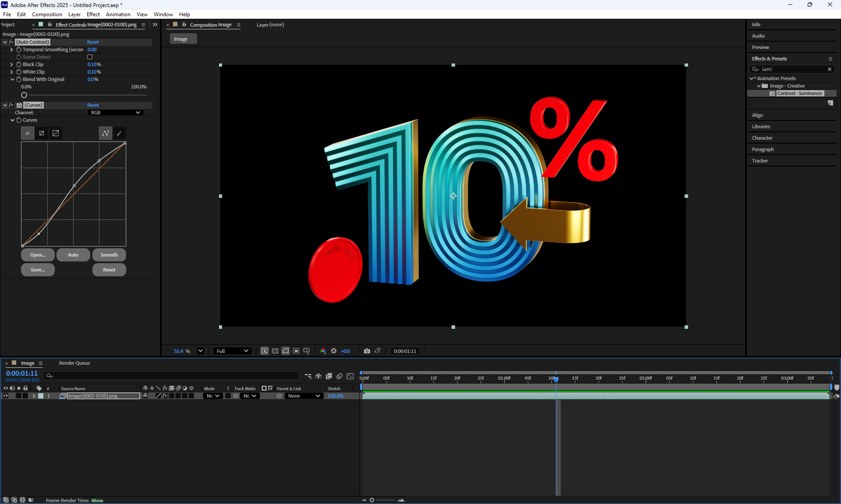Open show channel and color management
Viewport: 841px width, 504px height.
pos(323,351)
